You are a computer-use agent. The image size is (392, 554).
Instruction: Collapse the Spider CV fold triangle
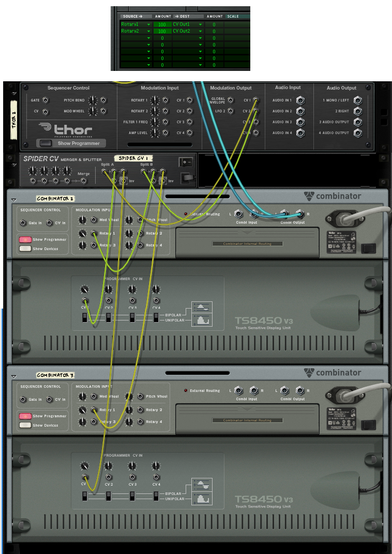(14, 165)
